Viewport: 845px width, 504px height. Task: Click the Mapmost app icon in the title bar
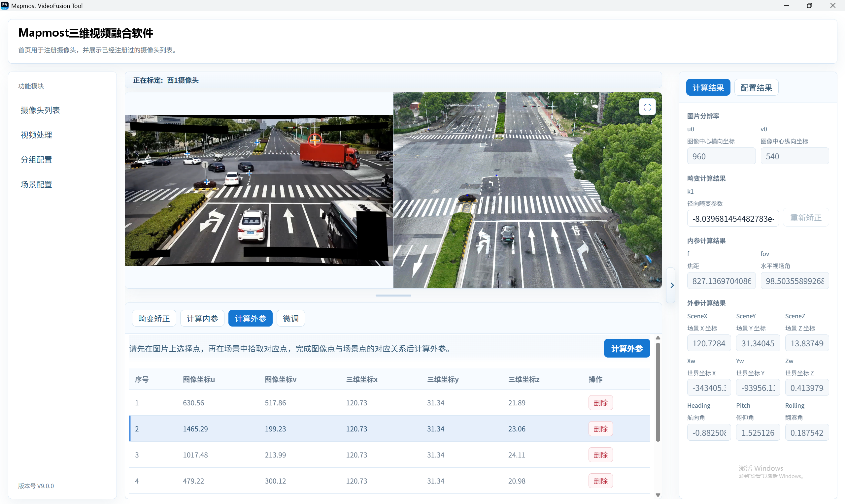[x=5, y=5]
